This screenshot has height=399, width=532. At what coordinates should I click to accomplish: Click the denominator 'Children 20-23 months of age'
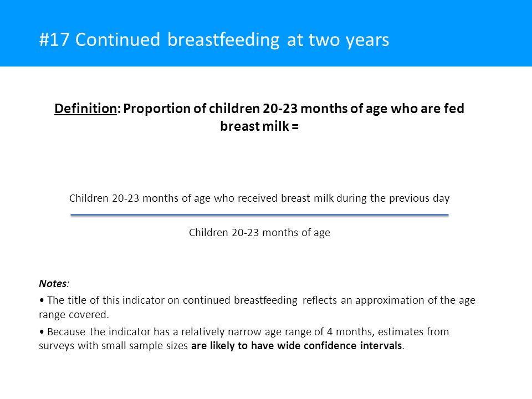(x=259, y=233)
